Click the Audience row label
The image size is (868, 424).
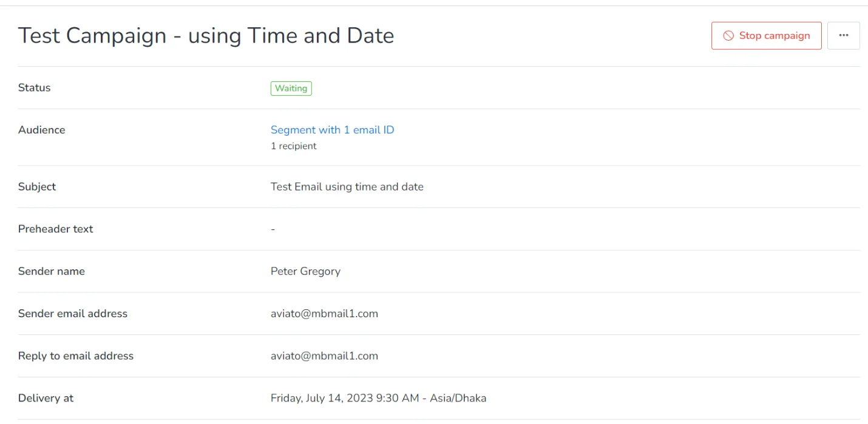point(41,130)
